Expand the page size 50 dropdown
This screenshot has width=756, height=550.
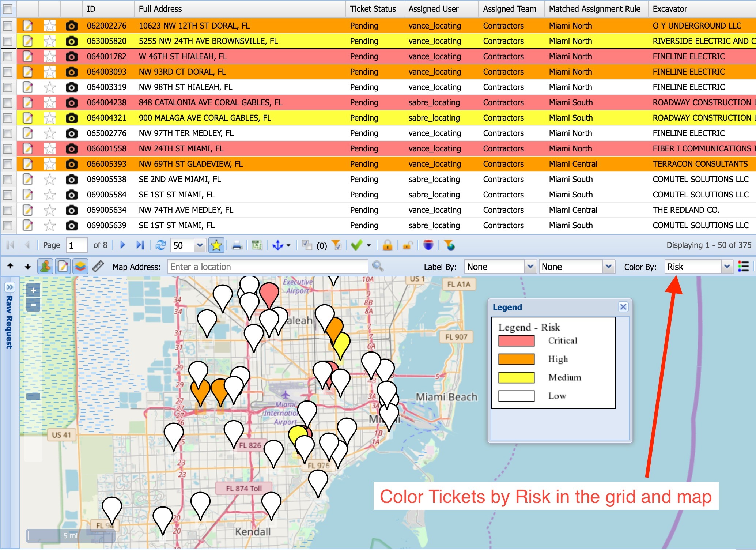[200, 245]
